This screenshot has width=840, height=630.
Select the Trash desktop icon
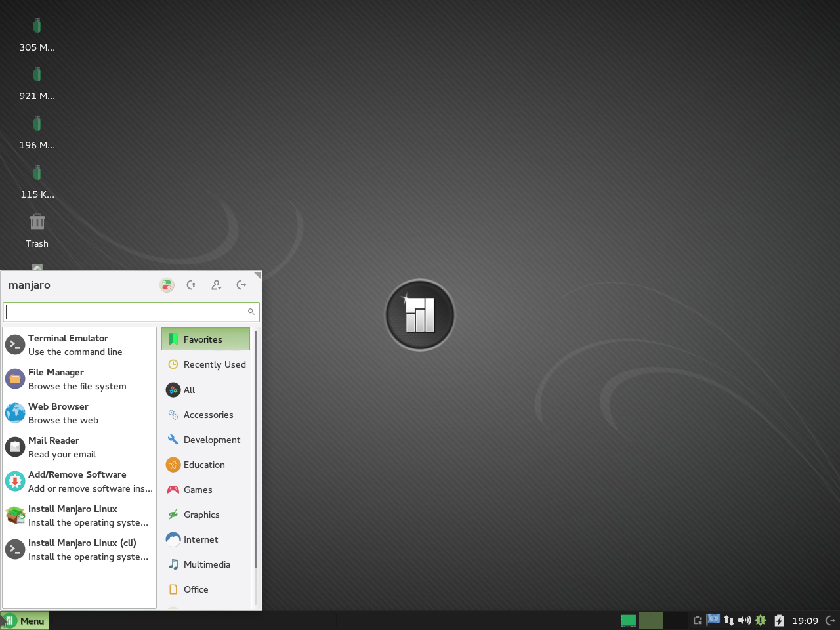37,231
